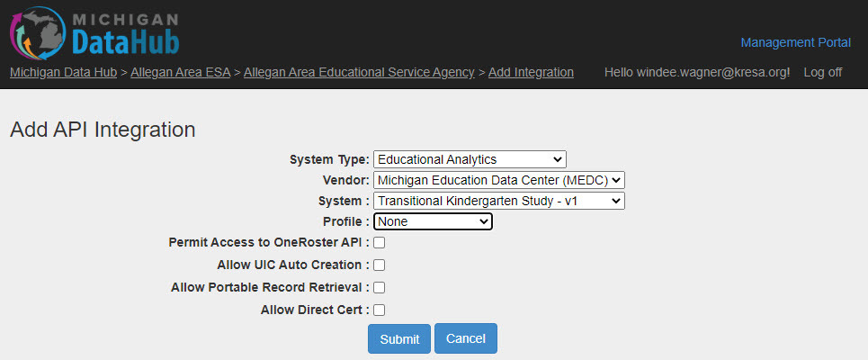Click the Profile field label
The image size is (868, 360).
tap(346, 221)
